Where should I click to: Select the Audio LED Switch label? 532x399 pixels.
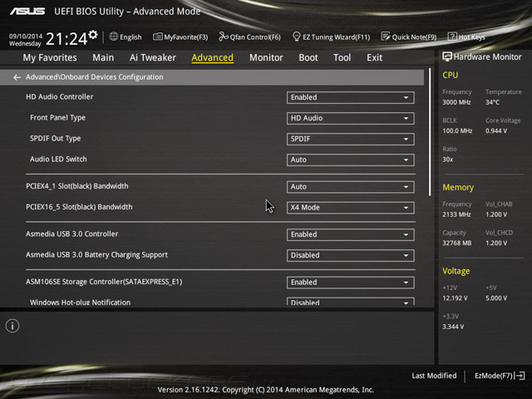pos(58,159)
